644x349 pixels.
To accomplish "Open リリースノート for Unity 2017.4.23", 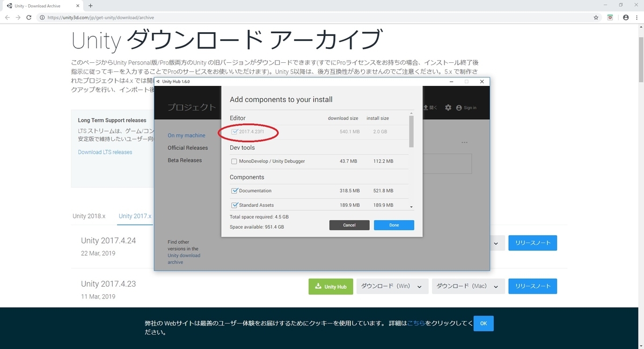I will (533, 286).
